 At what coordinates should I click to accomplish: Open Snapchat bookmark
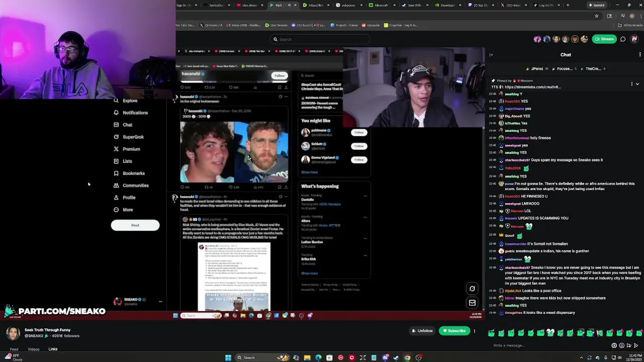(400, 25)
